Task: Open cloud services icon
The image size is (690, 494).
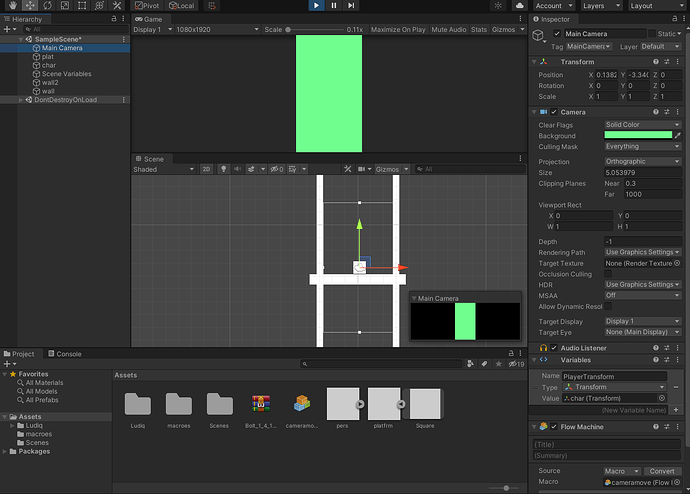Action: [x=518, y=6]
